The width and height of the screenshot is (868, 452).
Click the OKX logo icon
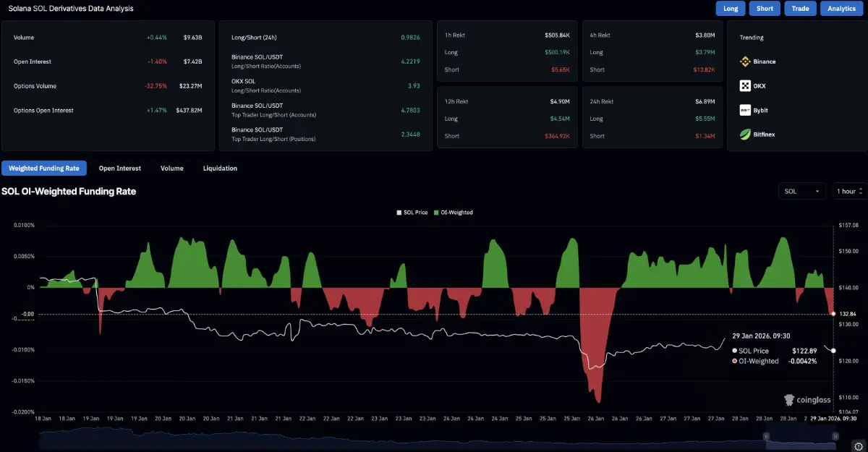[745, 86]
